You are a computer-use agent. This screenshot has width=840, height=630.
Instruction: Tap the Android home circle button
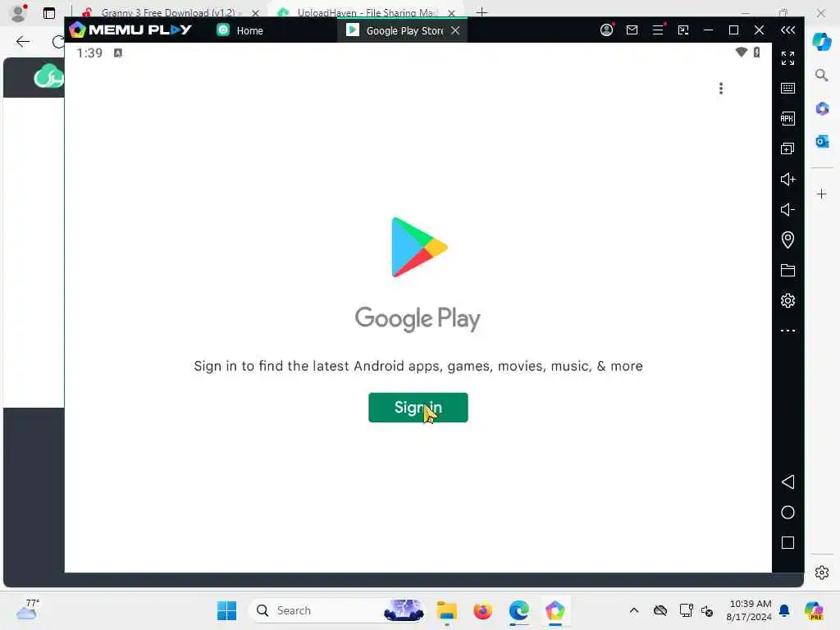[787, 513]
